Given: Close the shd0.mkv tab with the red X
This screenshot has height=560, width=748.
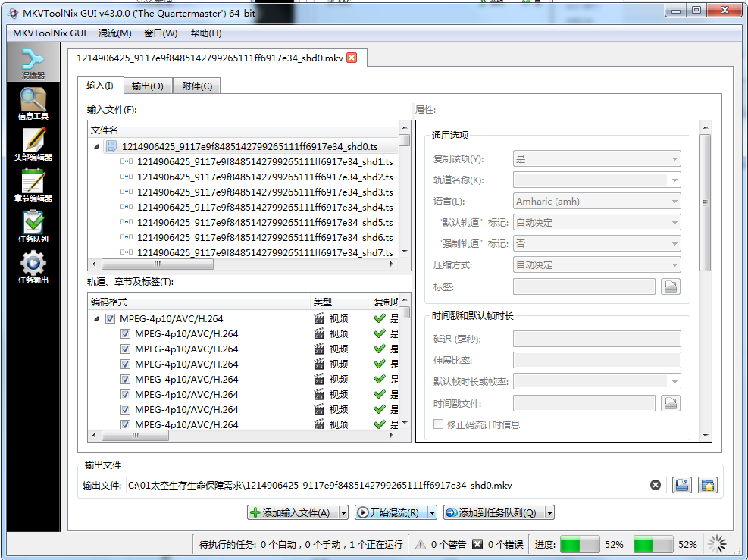Looking at the screenshot, I should click(x=352, y=58).
